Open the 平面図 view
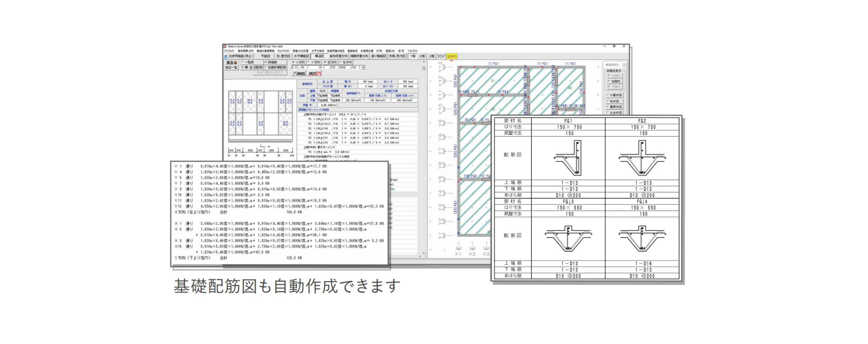Viewport: 868px width, 344px height. [x=264, y=56]
